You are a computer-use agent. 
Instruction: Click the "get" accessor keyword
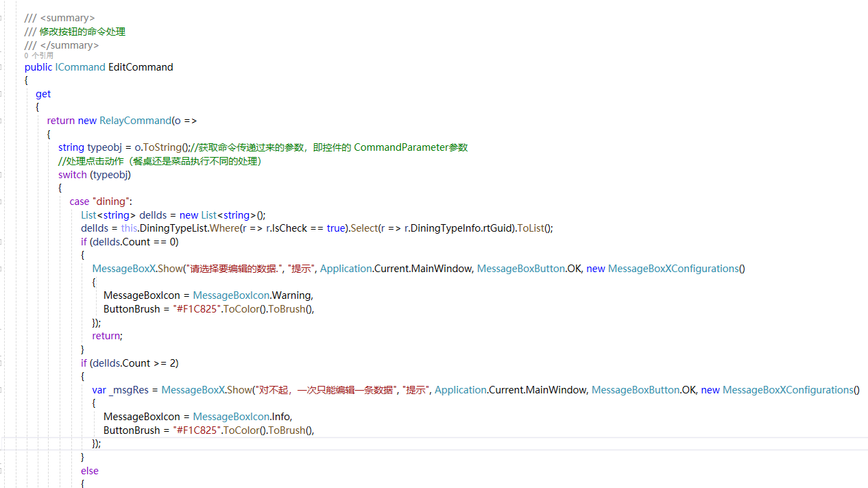click(43, 94)
